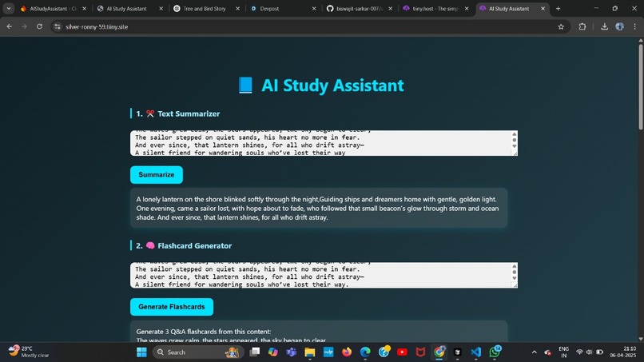Open Firefox from the taskbar
This screenshot has width=644, height=362.
[x=347, y=352]
